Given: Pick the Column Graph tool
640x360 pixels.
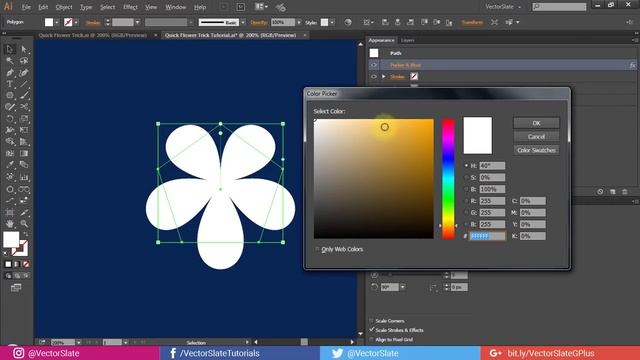Looking at the screenshot, I should pyautogui.click(x=24, y=177).
